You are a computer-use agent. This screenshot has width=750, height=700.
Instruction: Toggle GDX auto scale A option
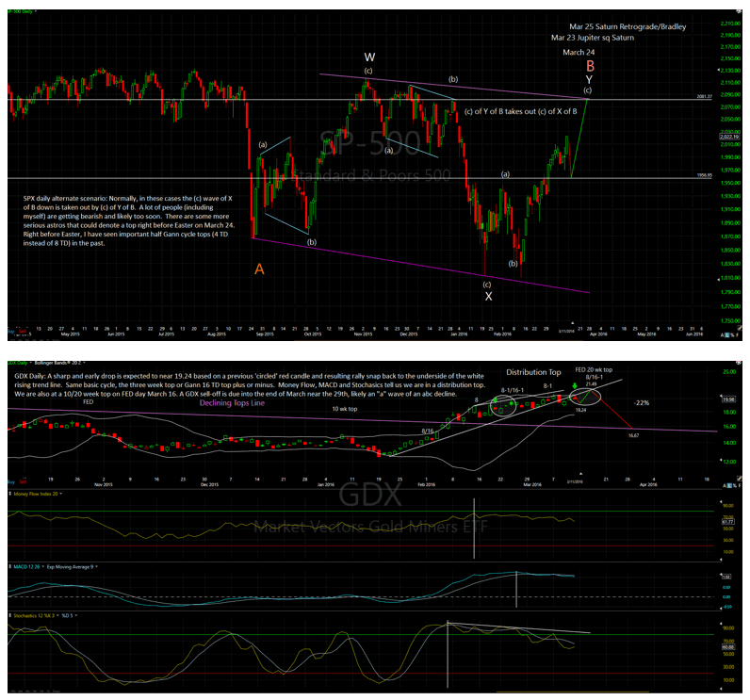(723, 485)
